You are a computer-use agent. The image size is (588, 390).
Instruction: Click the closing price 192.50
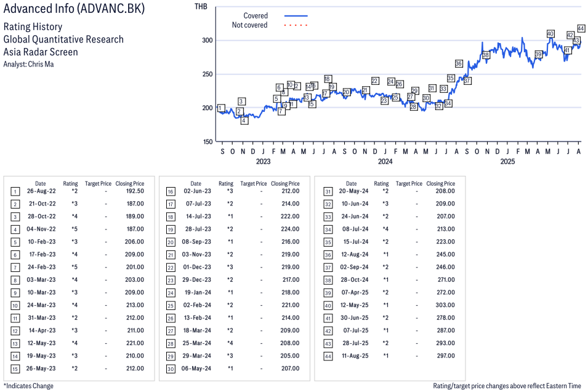click(135, 191)
